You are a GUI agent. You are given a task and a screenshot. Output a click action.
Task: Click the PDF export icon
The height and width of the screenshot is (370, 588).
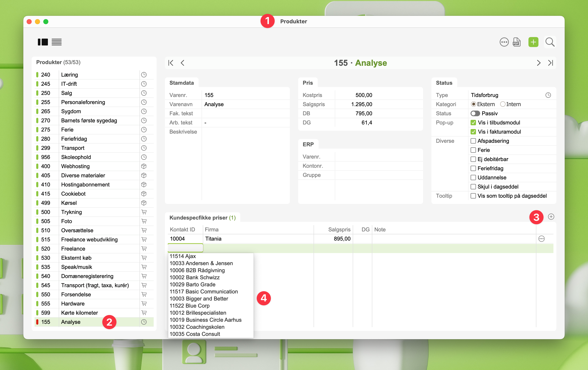pos(516,42)
